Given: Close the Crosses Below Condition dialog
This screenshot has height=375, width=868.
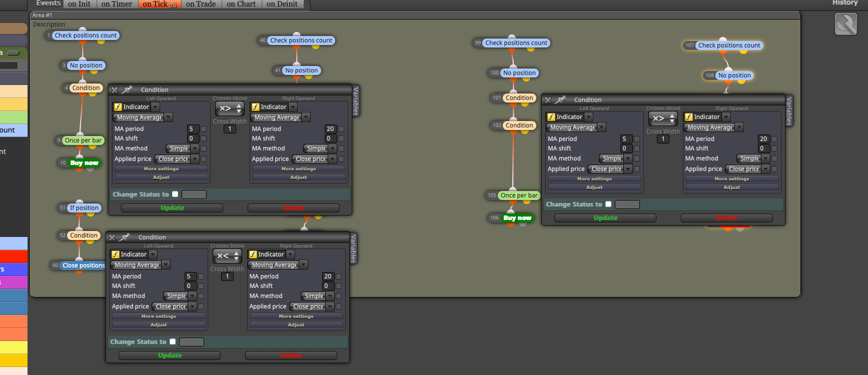Looking at the screenshot, I should 112,237.
